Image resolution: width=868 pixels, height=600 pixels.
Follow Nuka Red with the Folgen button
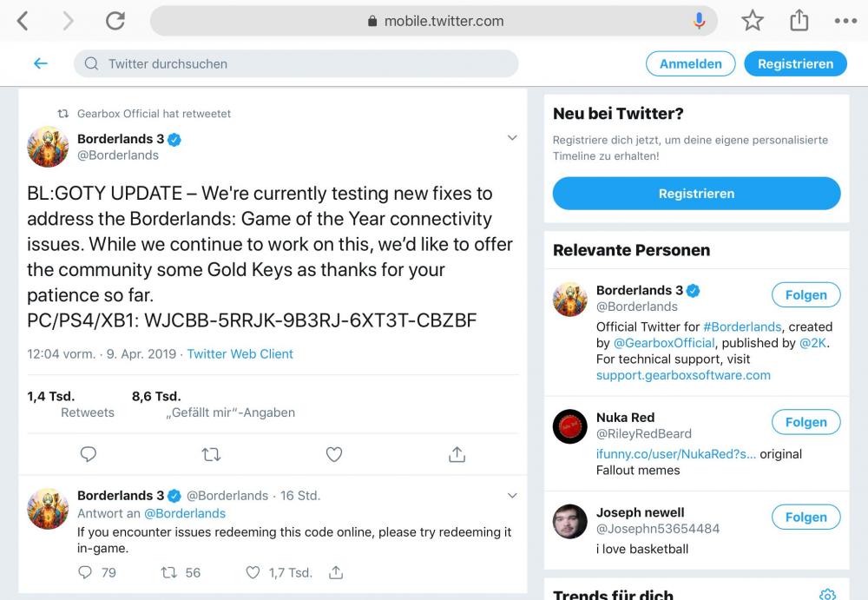pos(806,422)
